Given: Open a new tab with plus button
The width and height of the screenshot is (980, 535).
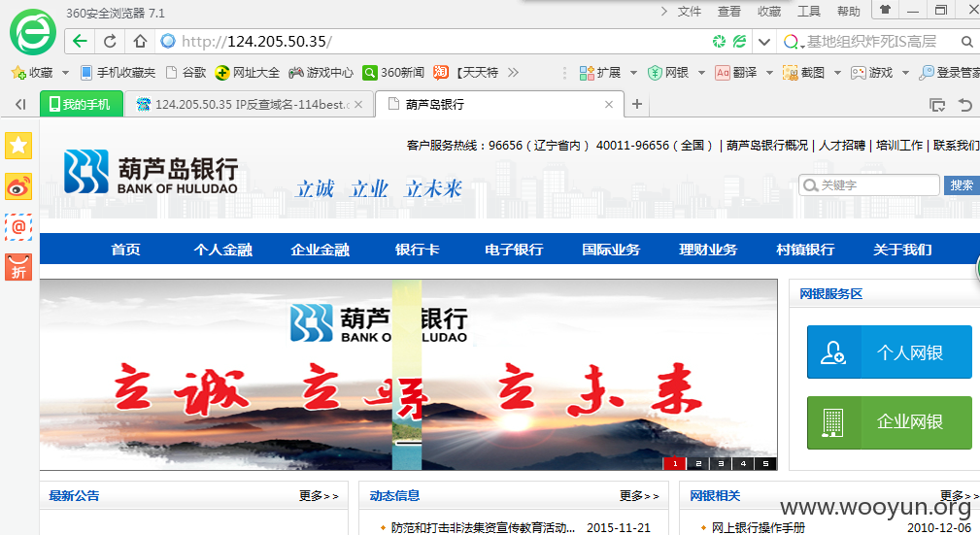Looking at the screenshot, I should click(637, 104).
